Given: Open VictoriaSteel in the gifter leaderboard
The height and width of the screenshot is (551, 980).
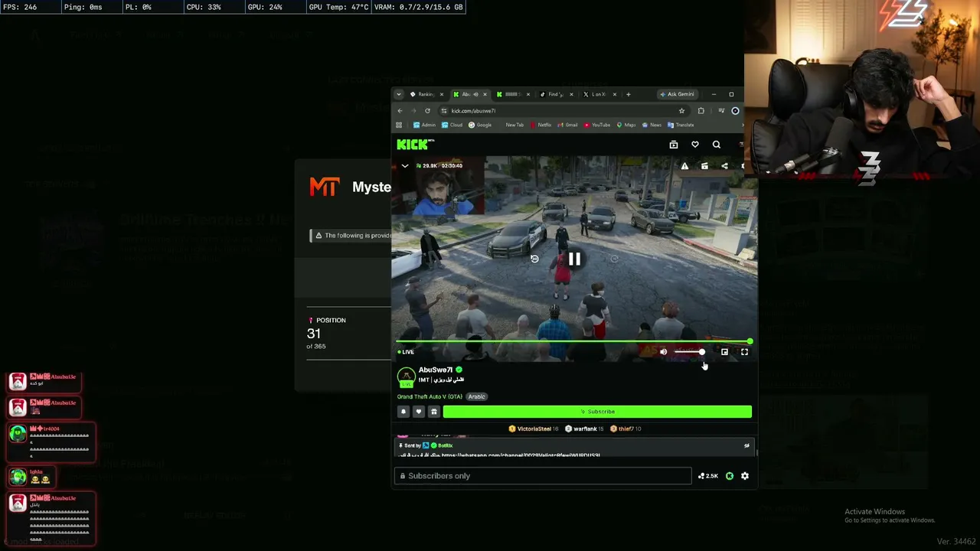Looking at the screenshot, I should 534,429.
